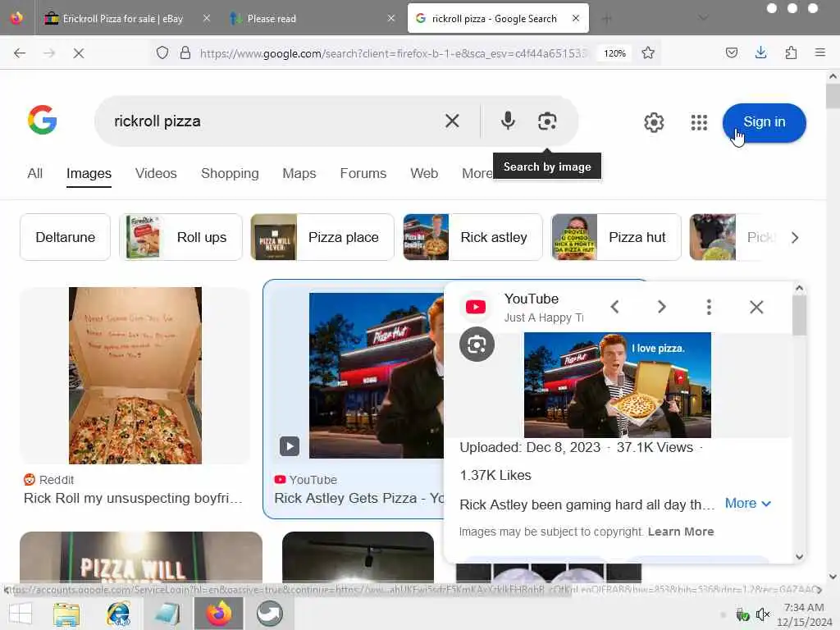The width and height of the screenshot is (840, 630).
Task: Open the Firefox downloads panel
Action: coord(760,52)
